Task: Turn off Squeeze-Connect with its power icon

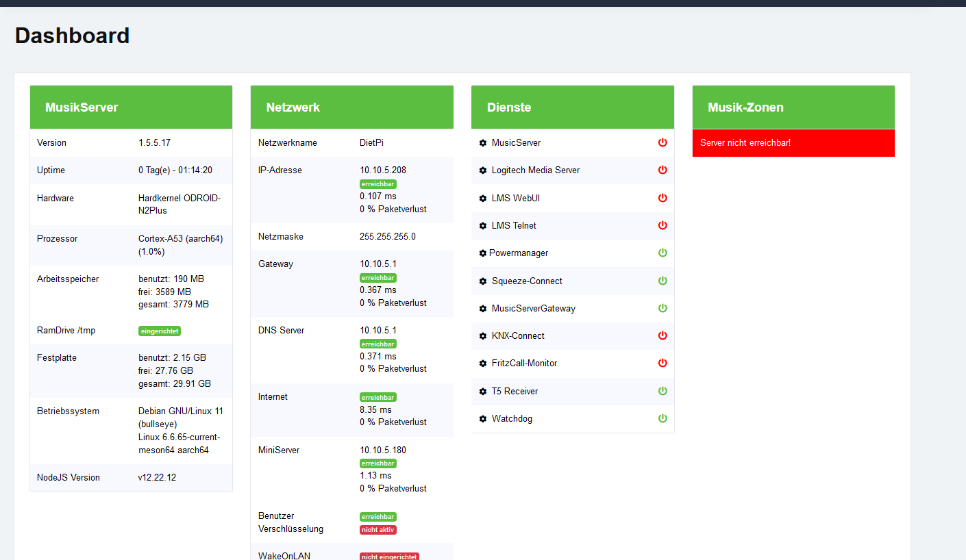Action: (662, 281)
